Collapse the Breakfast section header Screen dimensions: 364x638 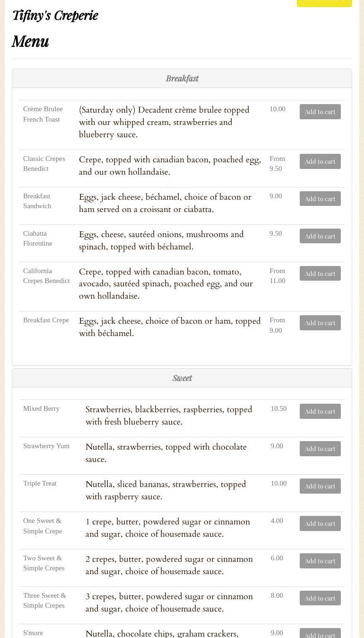[x=182, y=79]
